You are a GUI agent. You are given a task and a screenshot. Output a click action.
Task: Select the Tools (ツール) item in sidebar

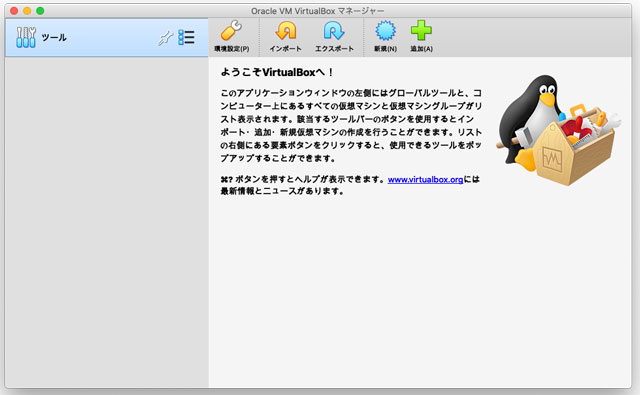[107, 38]
